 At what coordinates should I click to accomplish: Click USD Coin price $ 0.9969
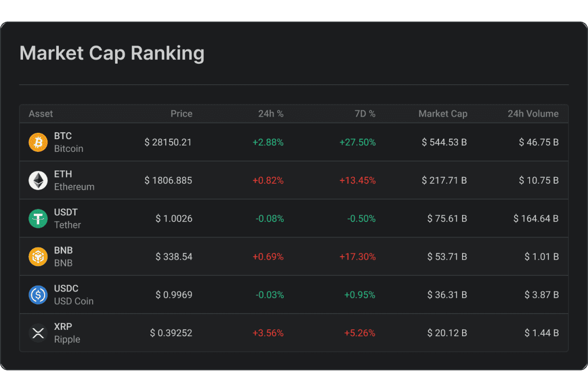(x=174, y=295)
